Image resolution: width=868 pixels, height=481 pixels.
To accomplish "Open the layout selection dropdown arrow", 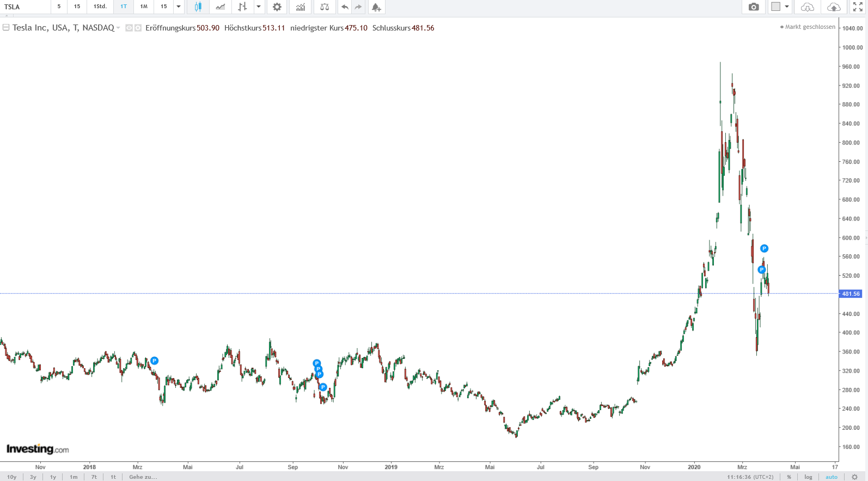I will (x=787, y=7).
